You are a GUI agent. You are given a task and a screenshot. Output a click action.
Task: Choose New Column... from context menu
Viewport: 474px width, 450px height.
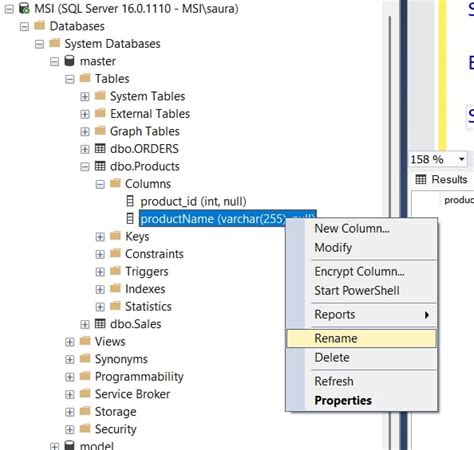point(362,228)
